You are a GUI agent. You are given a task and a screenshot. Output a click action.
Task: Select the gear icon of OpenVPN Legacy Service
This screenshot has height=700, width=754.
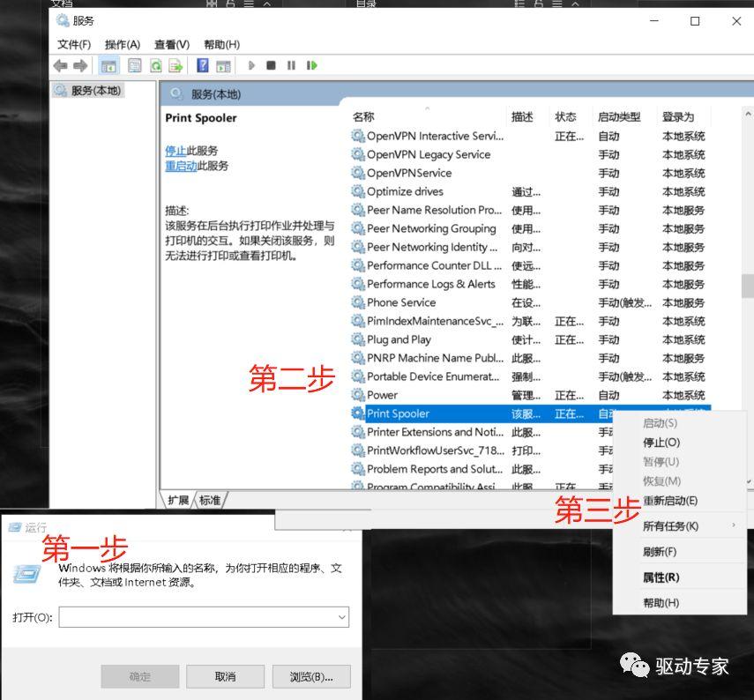358,154
